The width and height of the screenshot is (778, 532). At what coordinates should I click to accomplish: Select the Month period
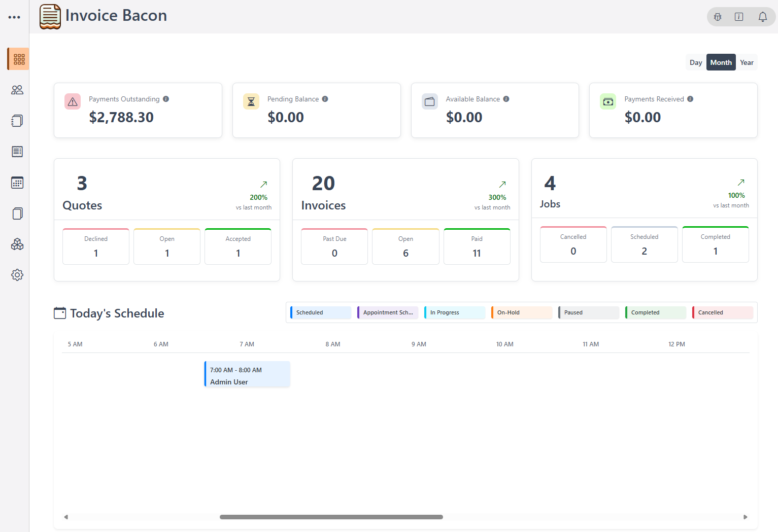(721, 62)
